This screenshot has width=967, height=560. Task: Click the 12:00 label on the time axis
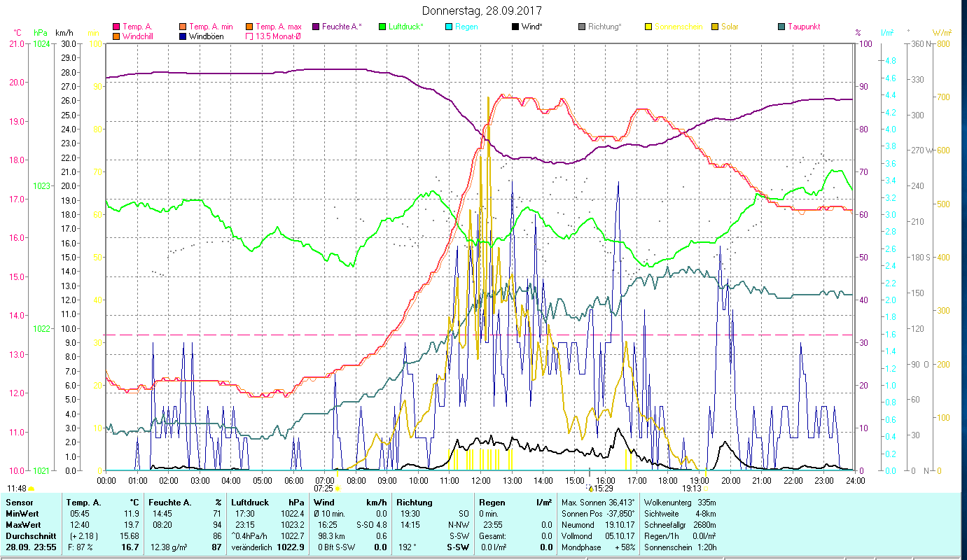(x=481, y=480)
